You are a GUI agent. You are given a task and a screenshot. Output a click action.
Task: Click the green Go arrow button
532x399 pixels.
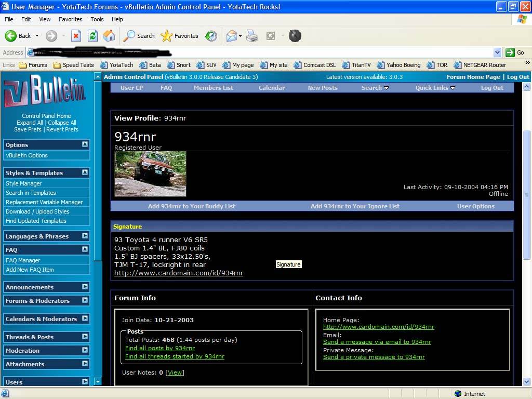pos(515,52)
